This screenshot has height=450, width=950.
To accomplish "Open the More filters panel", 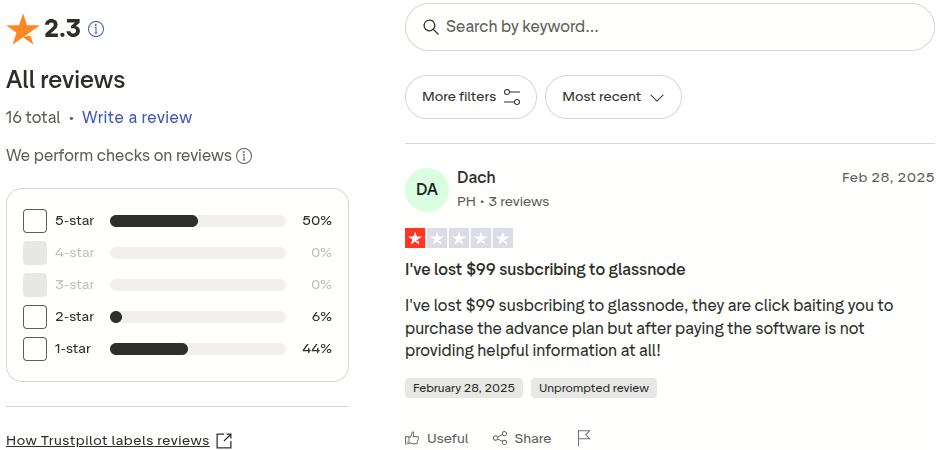I will pyautogui.click(x=471, y=97).
